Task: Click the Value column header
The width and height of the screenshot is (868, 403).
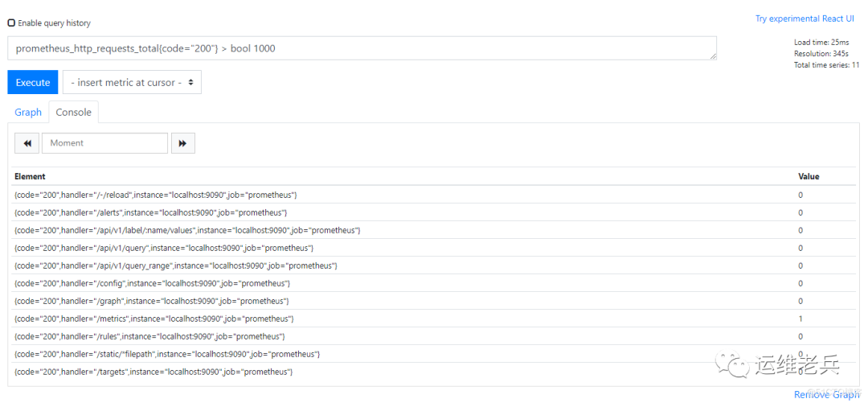Action: 809,176
